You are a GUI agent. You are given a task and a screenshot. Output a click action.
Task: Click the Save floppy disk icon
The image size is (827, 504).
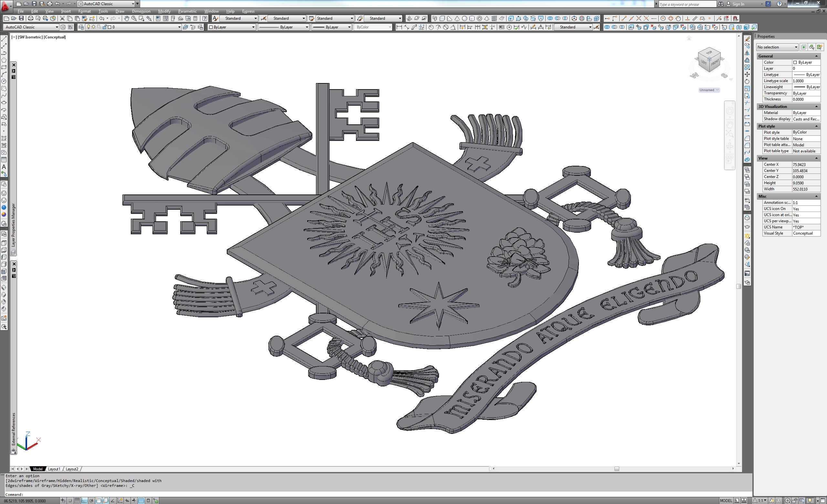pos(21,18)
